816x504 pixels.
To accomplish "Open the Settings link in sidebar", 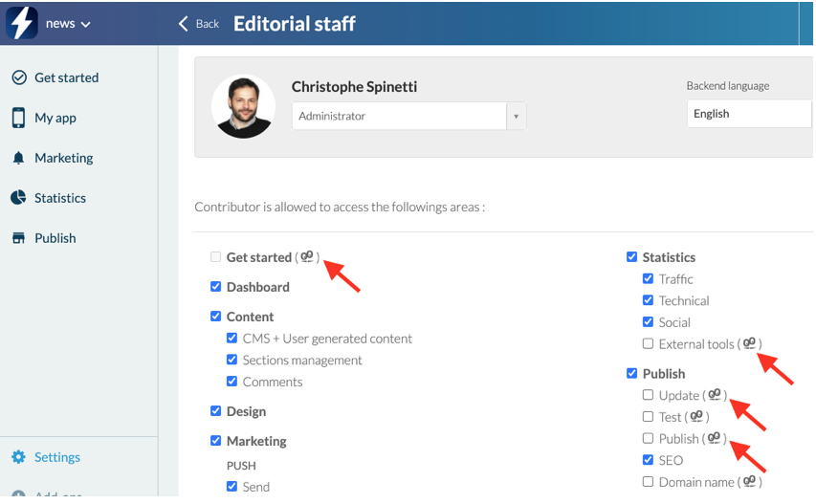I will point(56,457).
